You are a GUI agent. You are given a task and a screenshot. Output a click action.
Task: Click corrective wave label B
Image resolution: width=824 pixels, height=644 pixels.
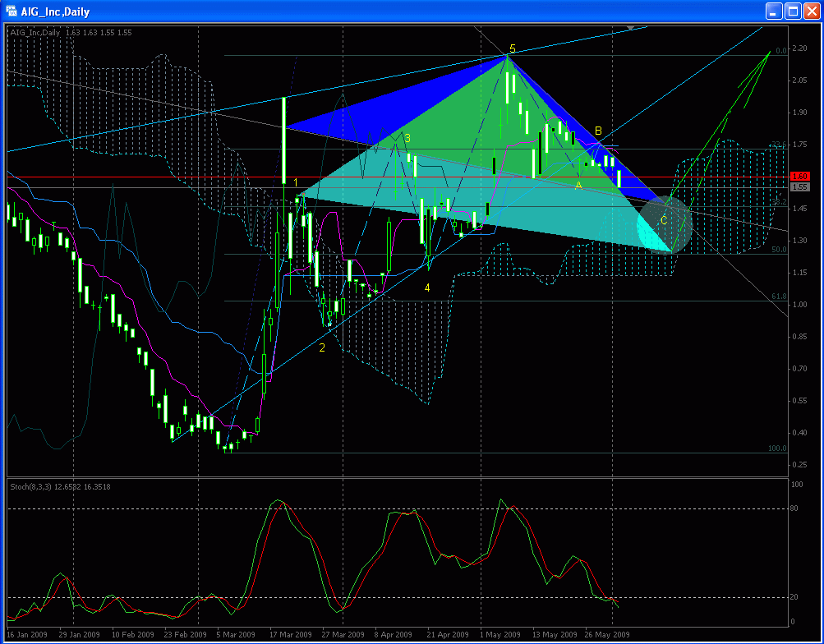click(x=598, y=131)
